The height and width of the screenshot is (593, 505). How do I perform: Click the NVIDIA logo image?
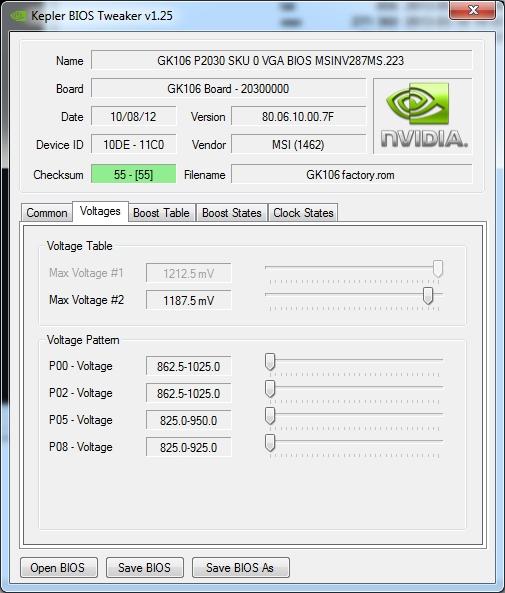423,116
